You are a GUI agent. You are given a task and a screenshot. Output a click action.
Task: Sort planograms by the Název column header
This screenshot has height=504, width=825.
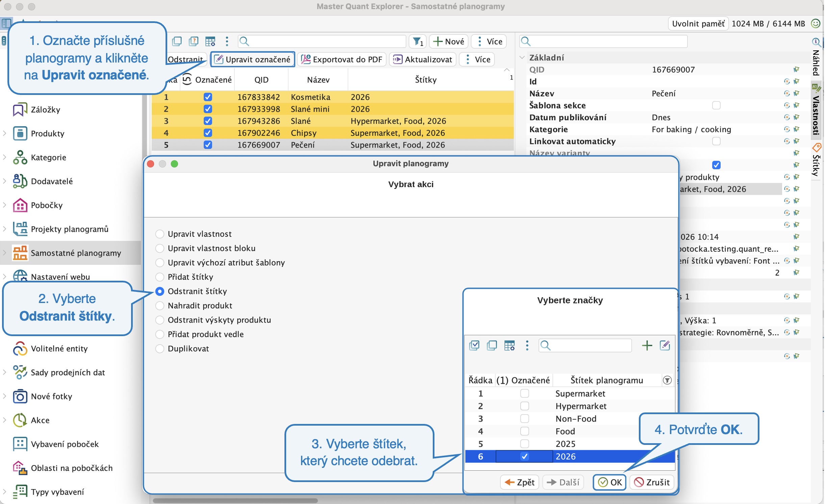click(x=318, y=80)
